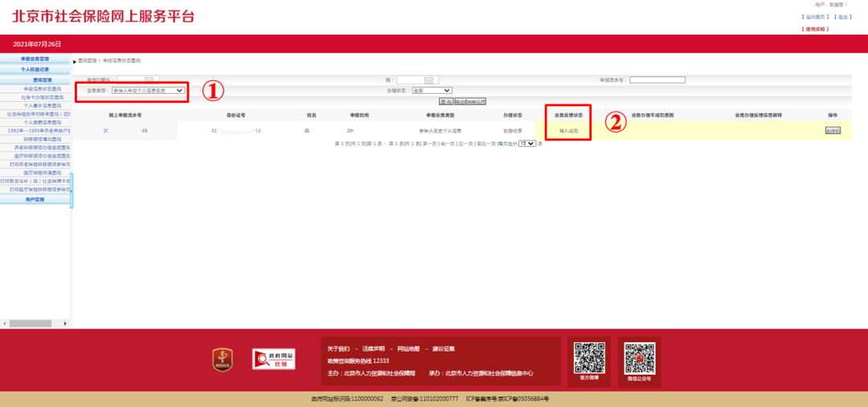Focus the 到 end date input
868x407 pixels.
(417, 80)
